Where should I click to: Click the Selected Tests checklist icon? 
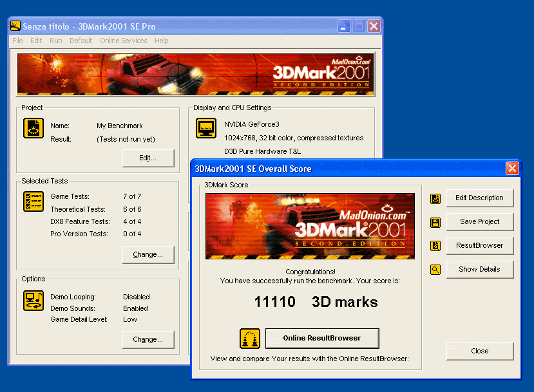pos(33,201)
